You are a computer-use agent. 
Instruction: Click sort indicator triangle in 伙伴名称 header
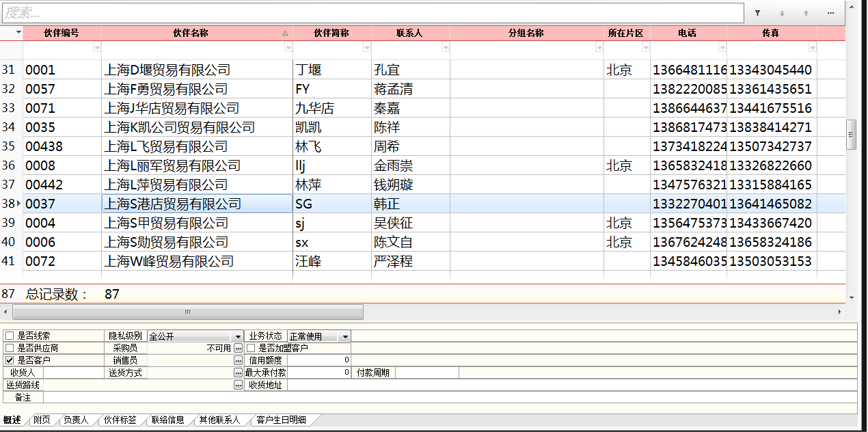pos(285,33)
